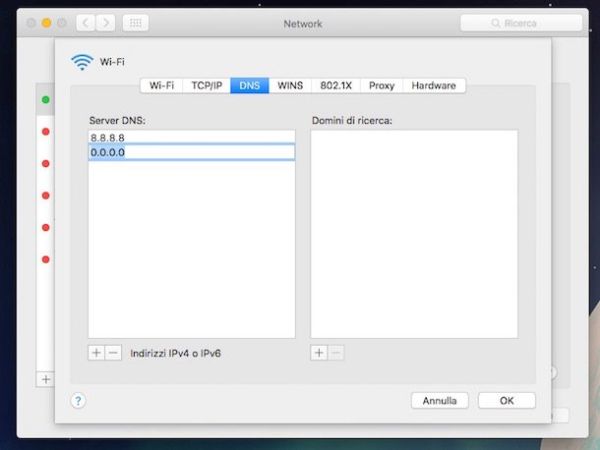Switch to the Hardware tab

pyautogui.click(x=433, y=86)
